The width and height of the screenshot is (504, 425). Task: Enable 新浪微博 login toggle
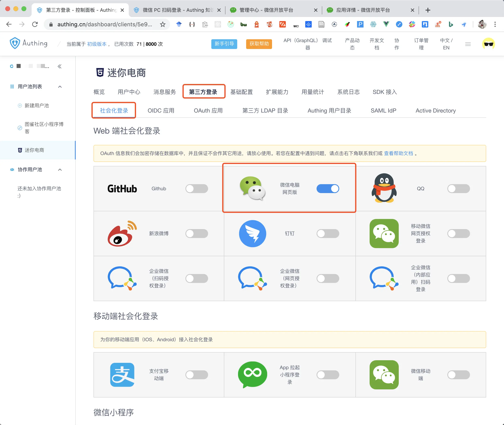click(x=197, y=234)
